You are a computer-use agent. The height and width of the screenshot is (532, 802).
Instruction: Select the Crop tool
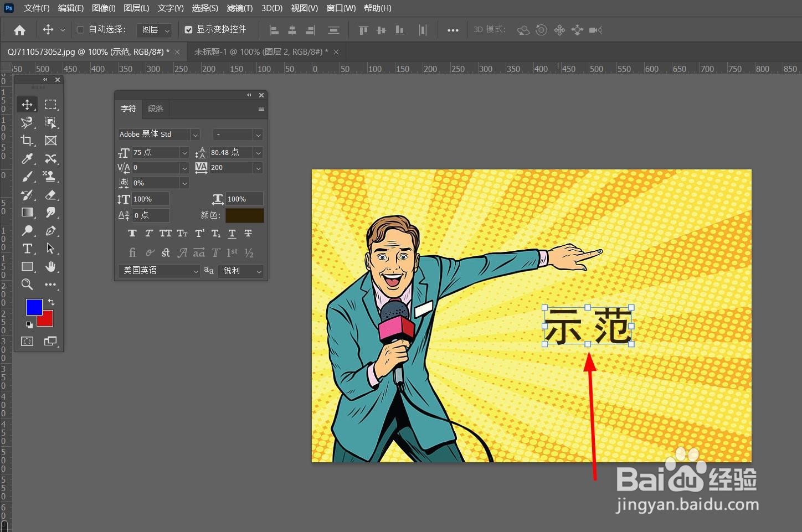tap(27, 141)
